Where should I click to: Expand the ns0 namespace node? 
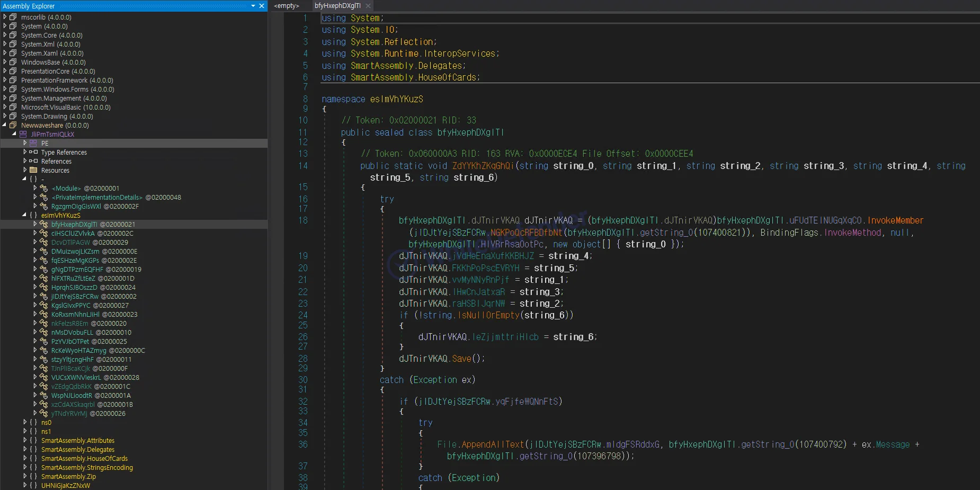coord(25,422)
